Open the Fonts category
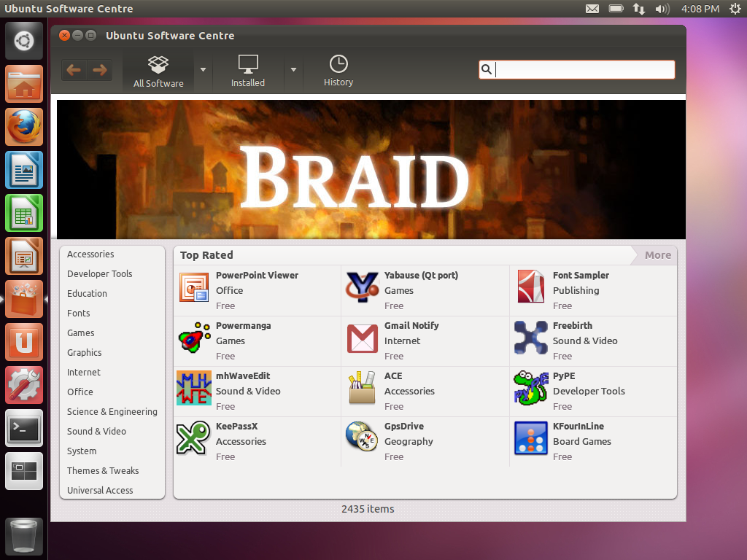The height and width of the screenshot is (560, 747). (79, 314)
